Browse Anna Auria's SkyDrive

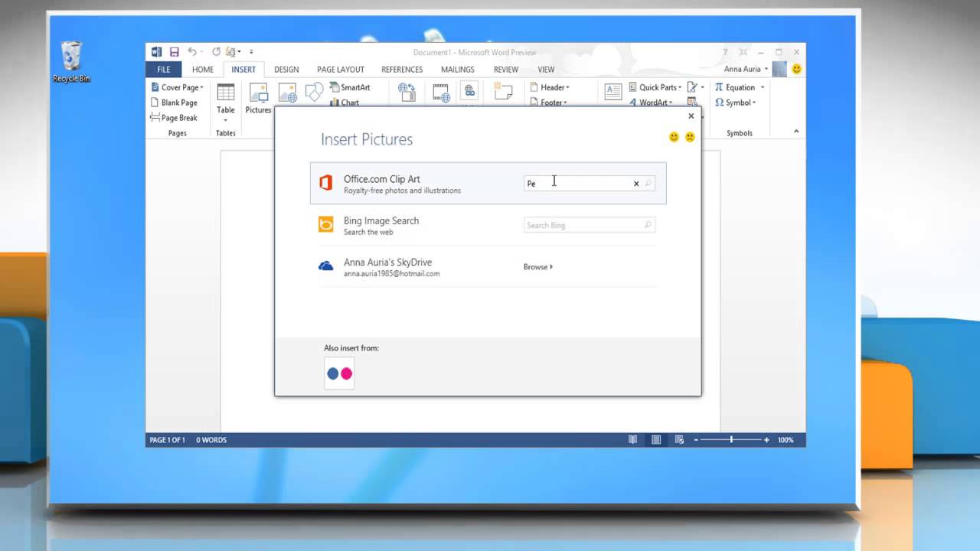coord(538,267)
